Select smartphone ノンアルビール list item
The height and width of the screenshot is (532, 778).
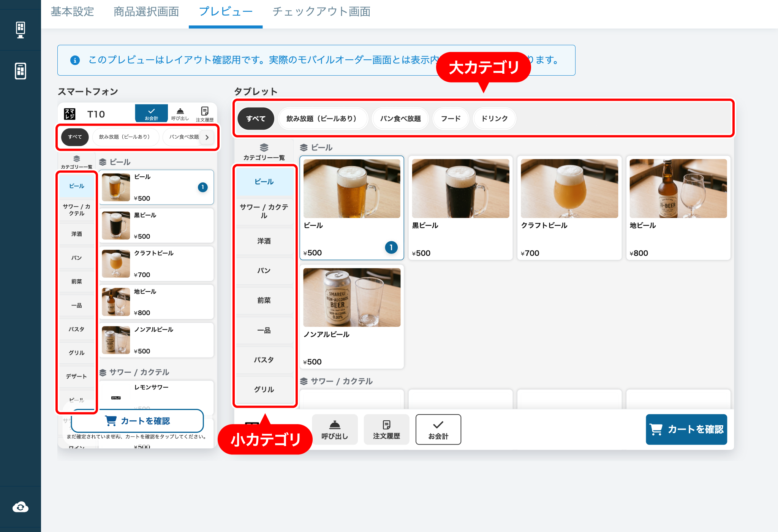pos(157,340)
